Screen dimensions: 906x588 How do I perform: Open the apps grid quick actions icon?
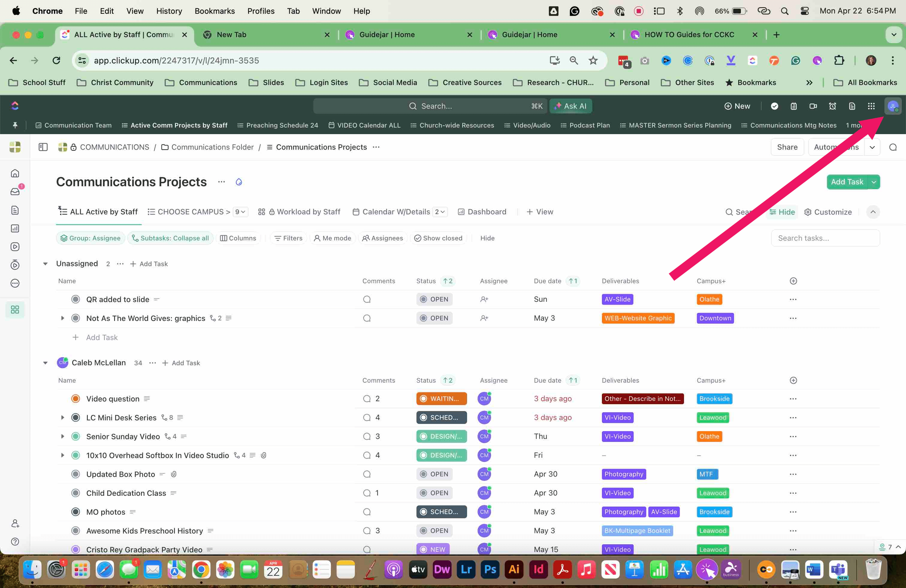(x=871, y=106)
